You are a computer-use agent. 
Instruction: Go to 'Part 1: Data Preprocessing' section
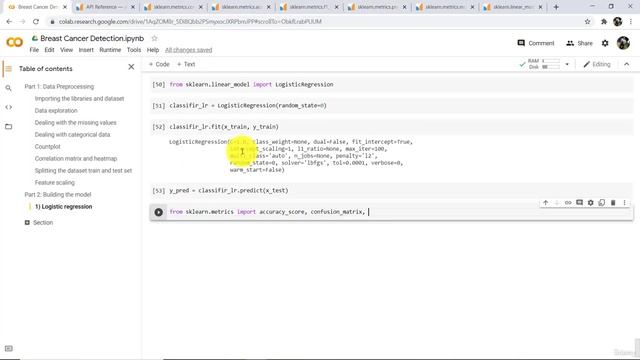59,87
